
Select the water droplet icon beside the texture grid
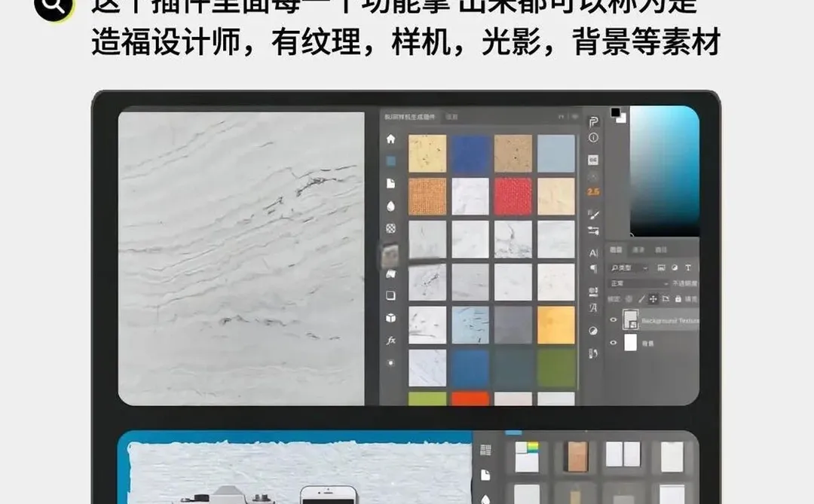391,206
